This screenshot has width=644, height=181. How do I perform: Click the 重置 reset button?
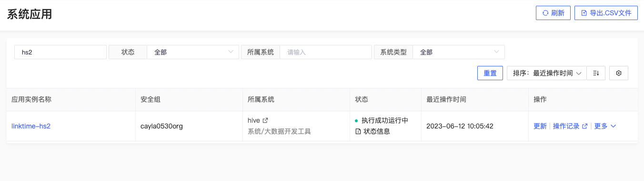point(490,73)
